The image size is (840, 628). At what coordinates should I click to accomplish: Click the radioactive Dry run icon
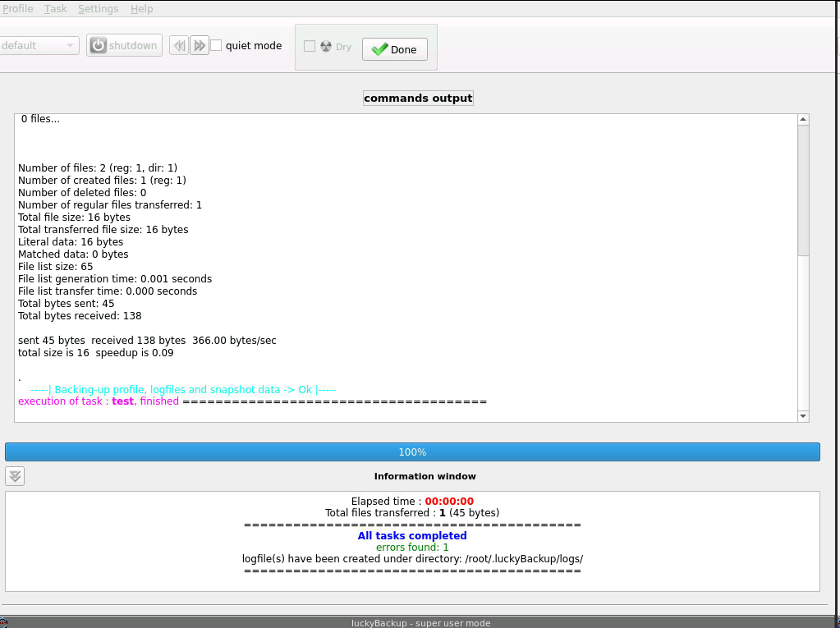tap(325, 47)
